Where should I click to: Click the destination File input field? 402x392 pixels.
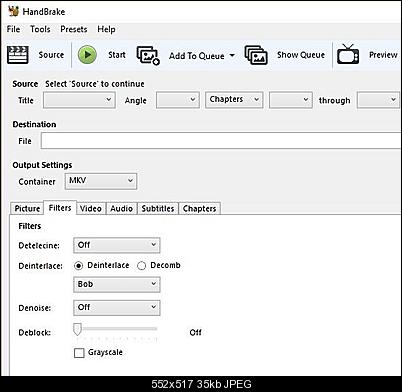point(221,140)
